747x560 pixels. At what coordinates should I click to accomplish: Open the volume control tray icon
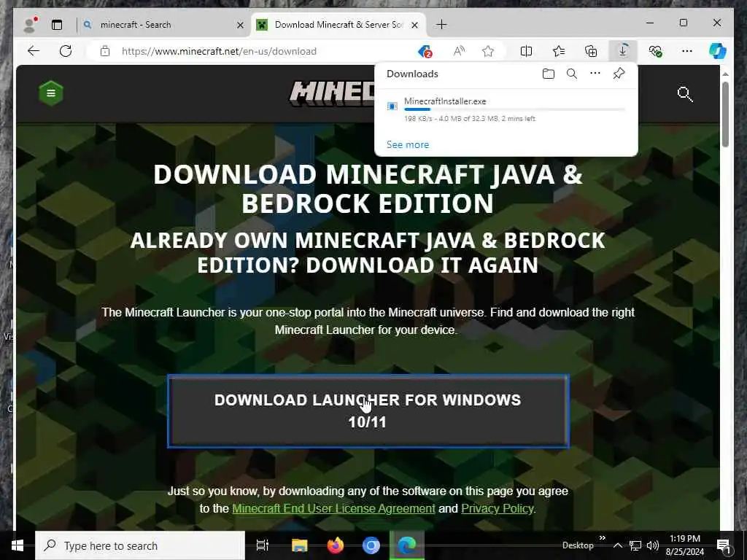coord(652,545)
